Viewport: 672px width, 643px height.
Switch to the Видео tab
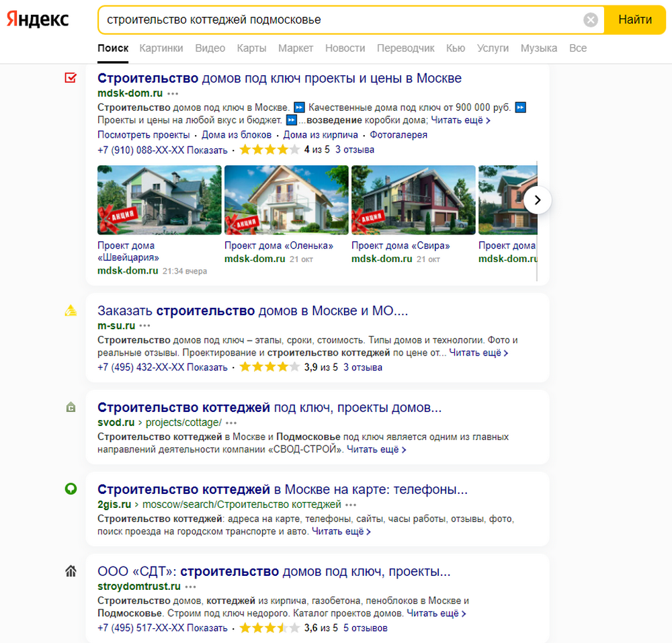click(x=210, y=48)
